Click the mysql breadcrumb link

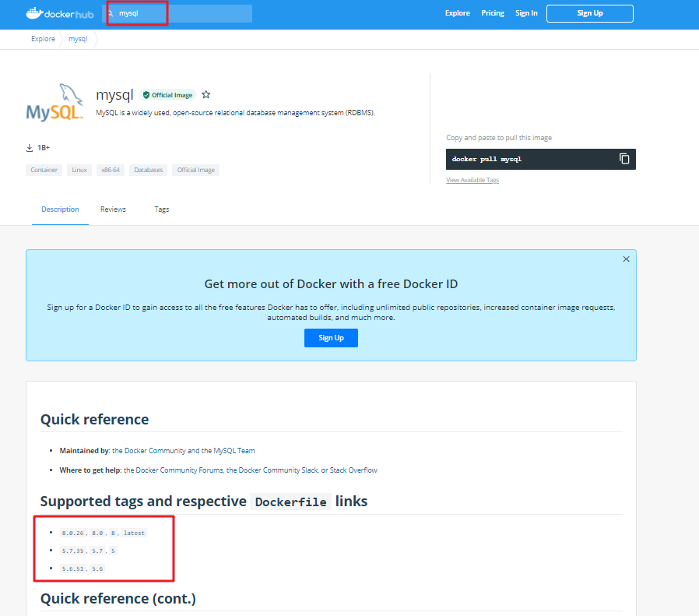click(x=78, y=39)
